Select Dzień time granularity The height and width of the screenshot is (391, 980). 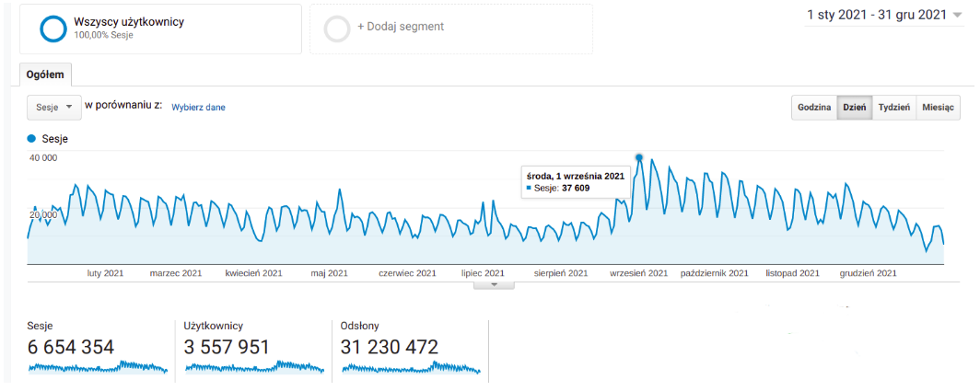coord(854,108)
